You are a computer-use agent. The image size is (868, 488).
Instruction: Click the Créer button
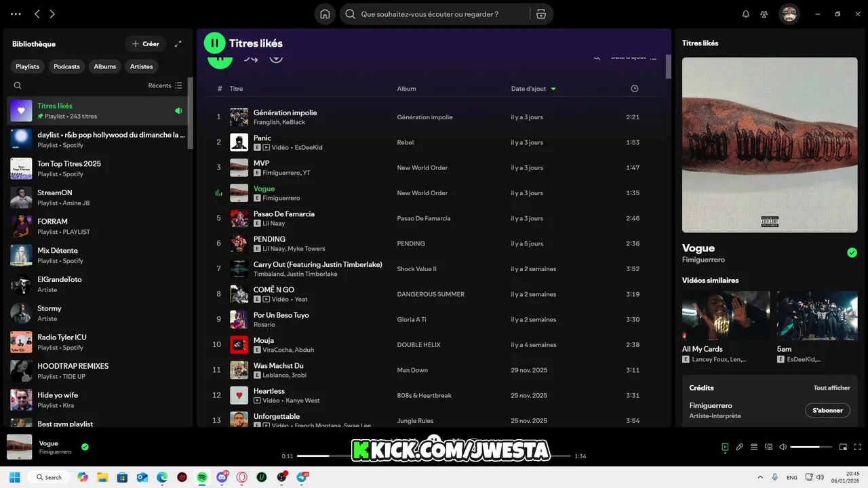[x=146, y=44]
